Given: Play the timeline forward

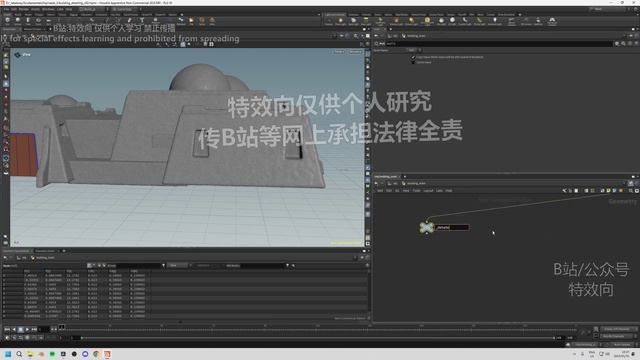Looking at the screenshot, I should point(27,329).
